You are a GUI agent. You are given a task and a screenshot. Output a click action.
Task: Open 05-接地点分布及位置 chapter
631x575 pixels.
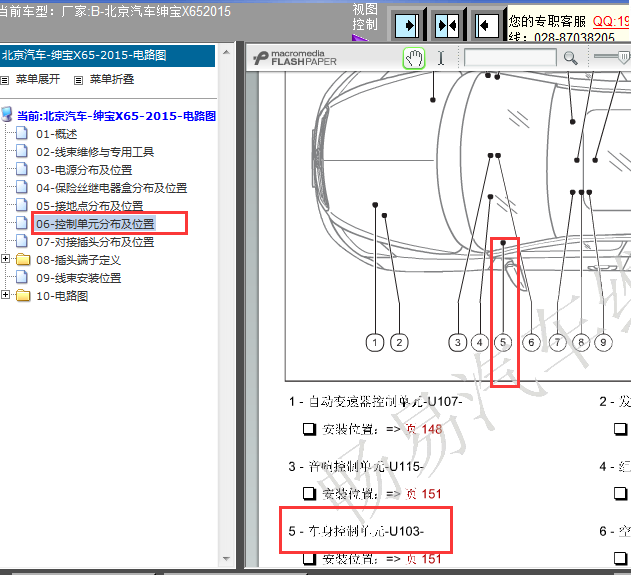tap(89, 206)
